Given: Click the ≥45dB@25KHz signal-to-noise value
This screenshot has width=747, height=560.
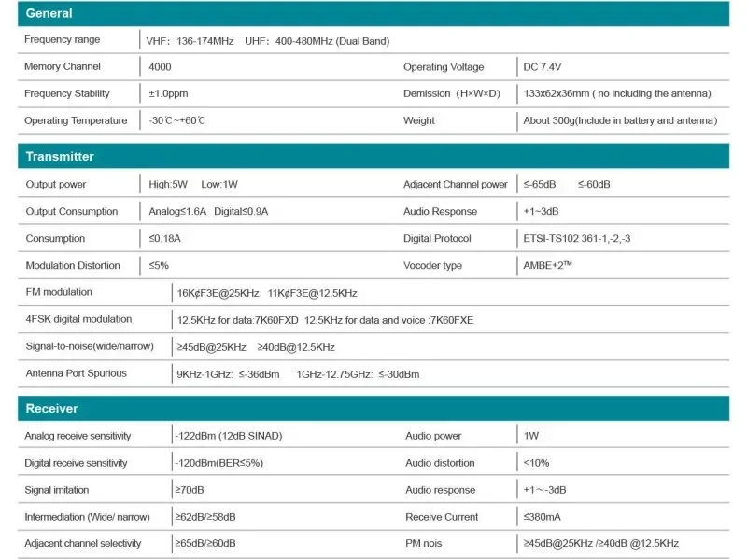Looking at the screenshot, I should click(212, 347).
